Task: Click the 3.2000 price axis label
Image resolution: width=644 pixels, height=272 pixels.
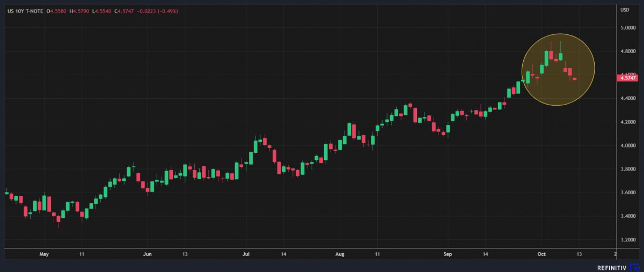Action: click(x=628, y=239)
